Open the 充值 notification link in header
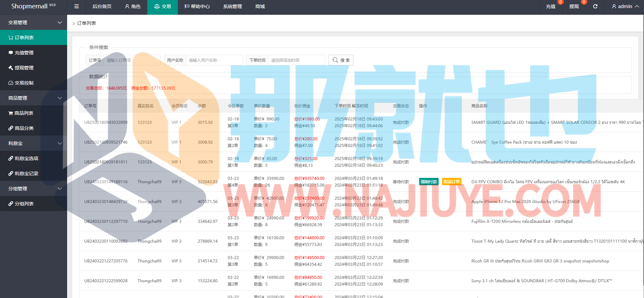644x298 pixels. coord(550,6)
